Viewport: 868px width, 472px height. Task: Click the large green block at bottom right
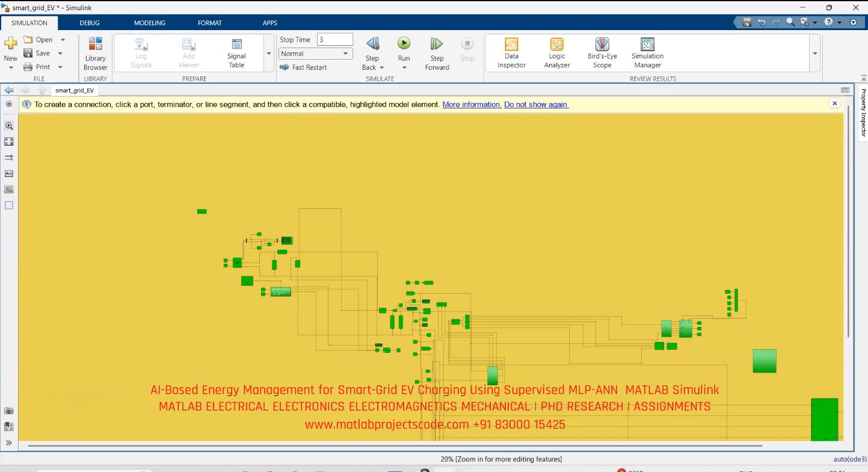click(x=824, y=419)
